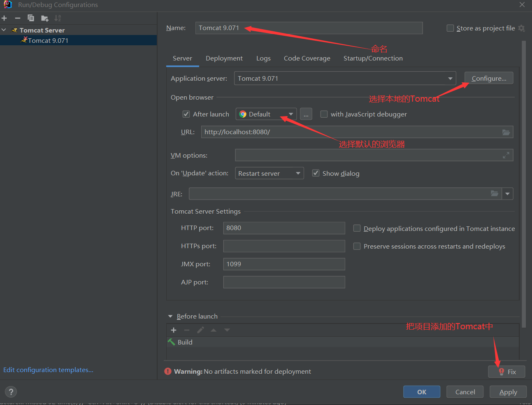Open Edit configuration templates link

coord(48,370)
